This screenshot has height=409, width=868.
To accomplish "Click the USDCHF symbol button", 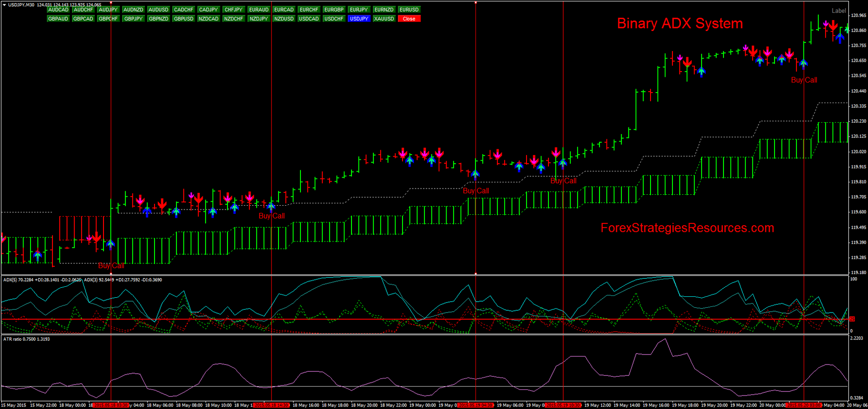I will point(334,19).
